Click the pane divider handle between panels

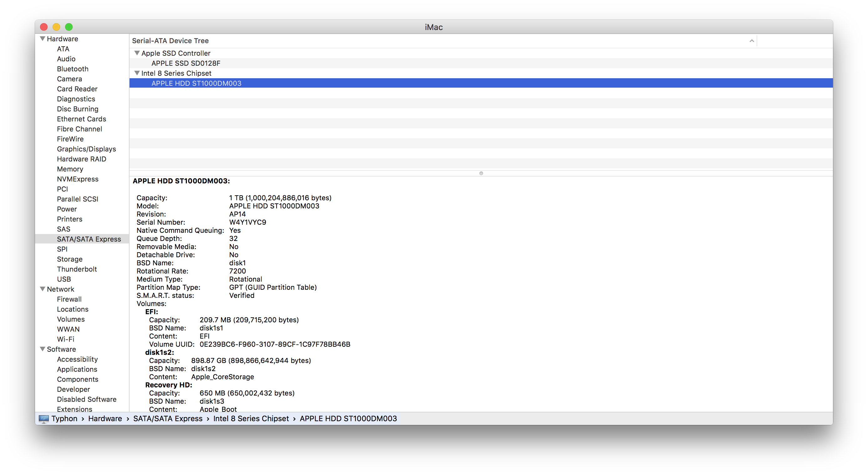pyautogui.click(x=481, y=173)
